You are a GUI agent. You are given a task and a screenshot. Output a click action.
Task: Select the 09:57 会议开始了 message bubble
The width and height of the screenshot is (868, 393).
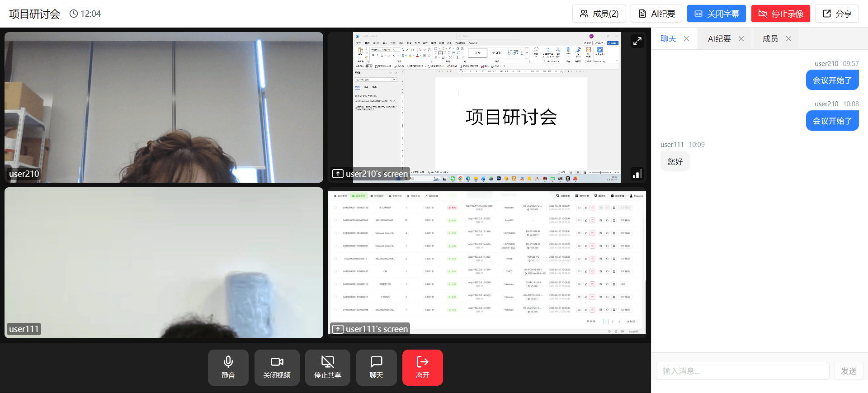[x=832, y=80]
